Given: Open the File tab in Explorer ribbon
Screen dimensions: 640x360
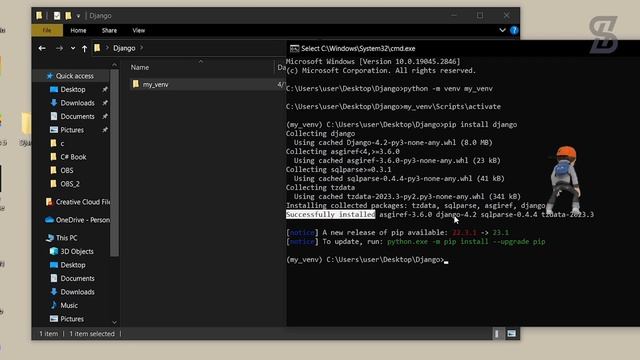Looking at the screenshot, I should [47, 30].
